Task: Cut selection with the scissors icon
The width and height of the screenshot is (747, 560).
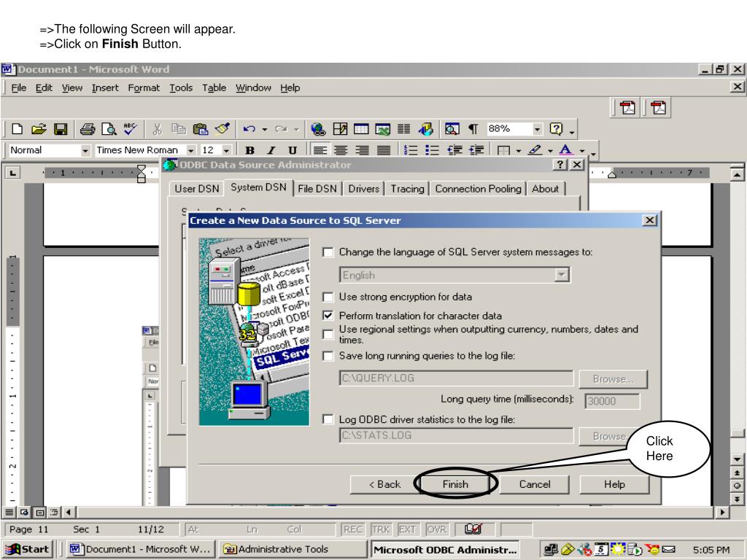Action: 157,129
